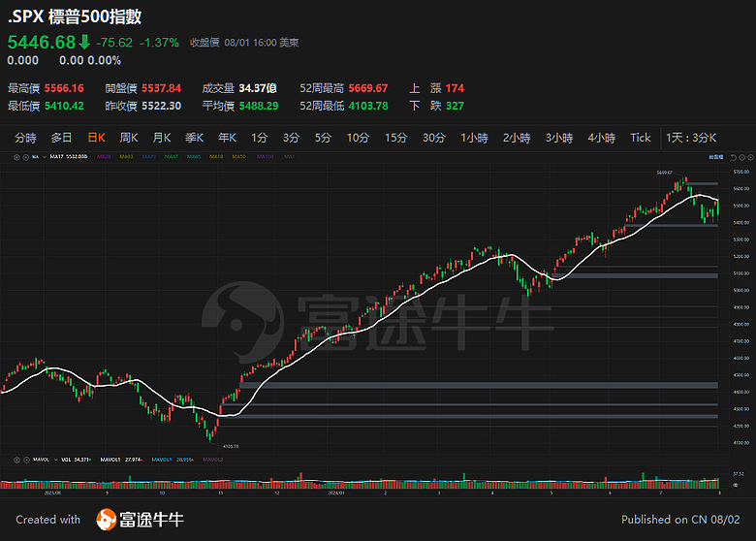
Task: Click the undo arrow icon above the chart
Action: click(x=734, y=157)
